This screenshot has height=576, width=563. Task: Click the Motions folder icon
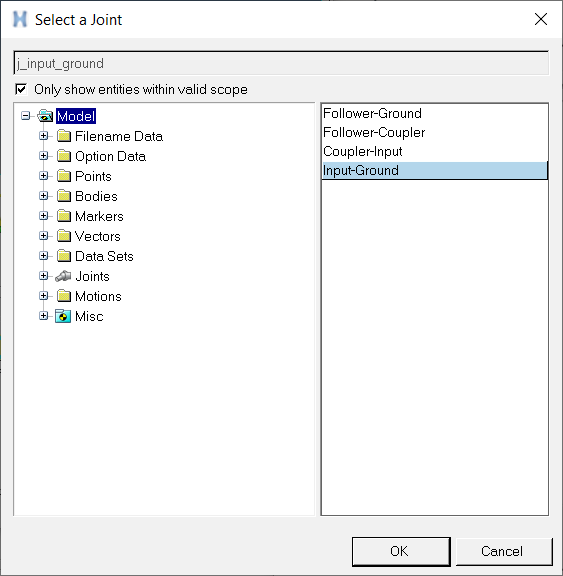(x=64, y=296)
